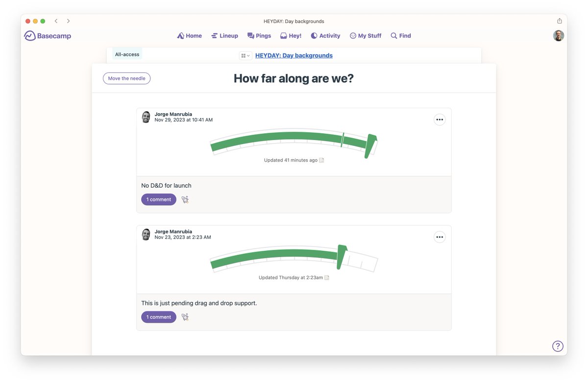Viewport: 588px width, 383px height.
Task: Click the Nov 29, 2023 at 10:41 AM timestamp
Action: [184, 120]
